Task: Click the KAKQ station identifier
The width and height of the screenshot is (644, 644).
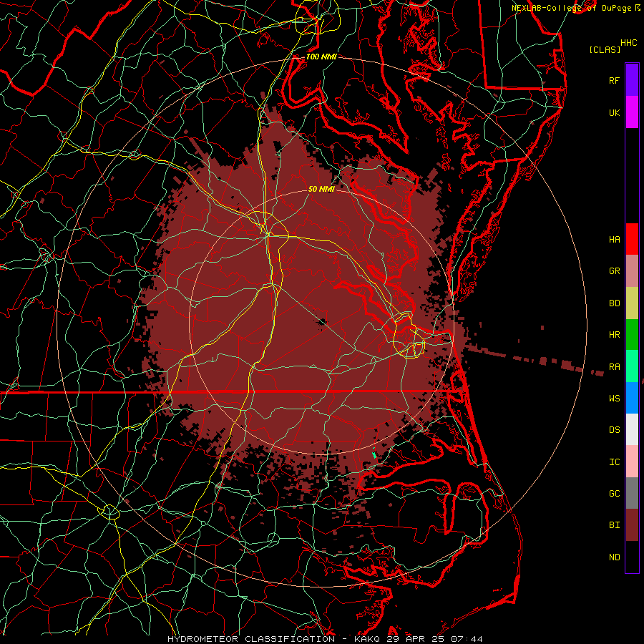Action: pyautogui.click(x=366, y=639)
